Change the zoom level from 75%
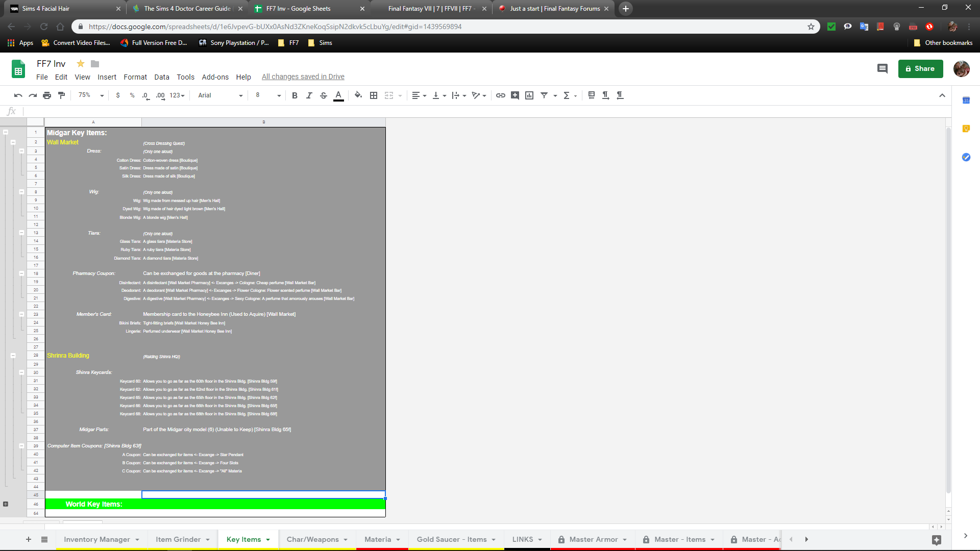 tap(91, 95)
